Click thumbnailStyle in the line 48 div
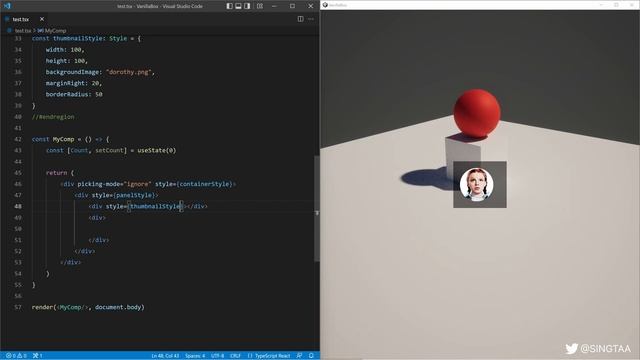The width and height of the screenshot is (640, 360). pos(155,206)
